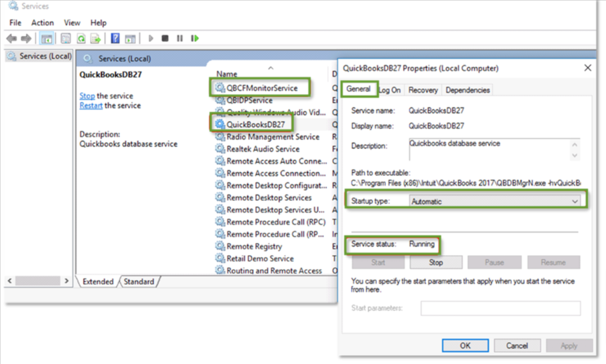606x364 pixels.
Task: Start the service with toolbar play icon
Action: (x=151, y=38)
